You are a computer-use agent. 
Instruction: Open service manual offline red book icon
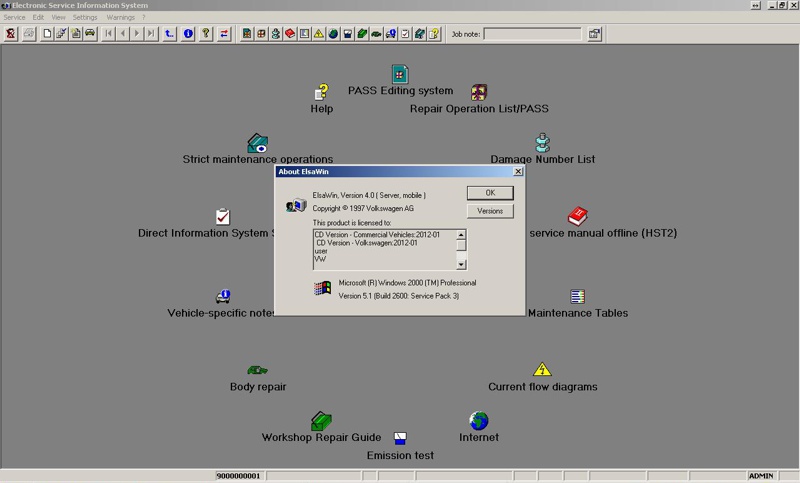578,216
